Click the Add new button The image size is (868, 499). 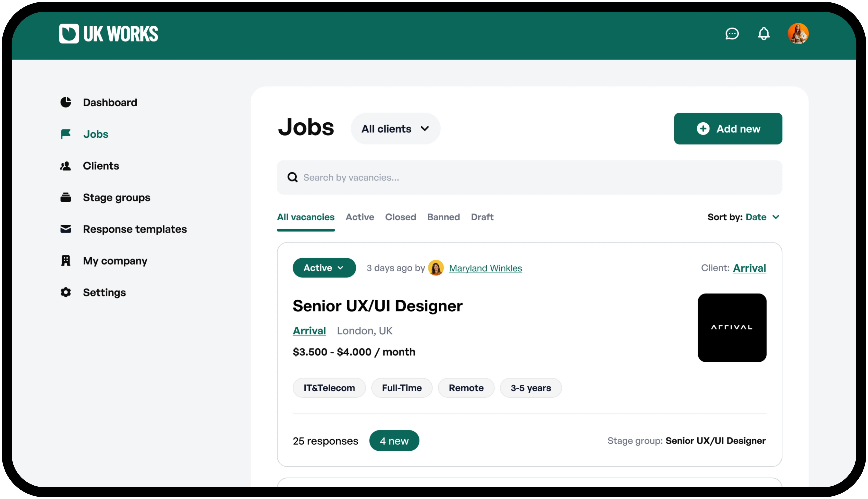(728, 129)
